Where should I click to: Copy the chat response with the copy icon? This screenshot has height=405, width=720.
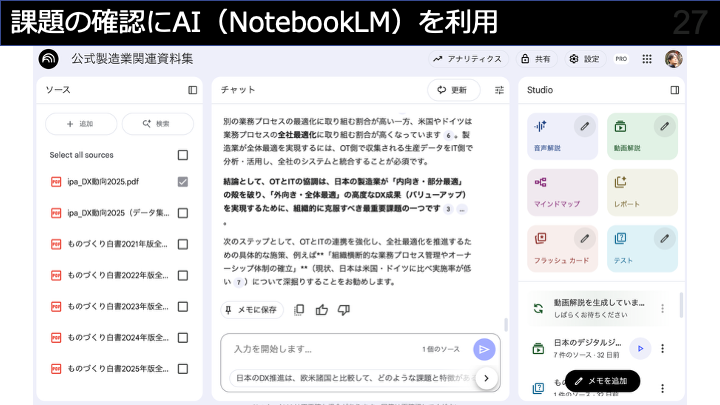coord(299,310)
